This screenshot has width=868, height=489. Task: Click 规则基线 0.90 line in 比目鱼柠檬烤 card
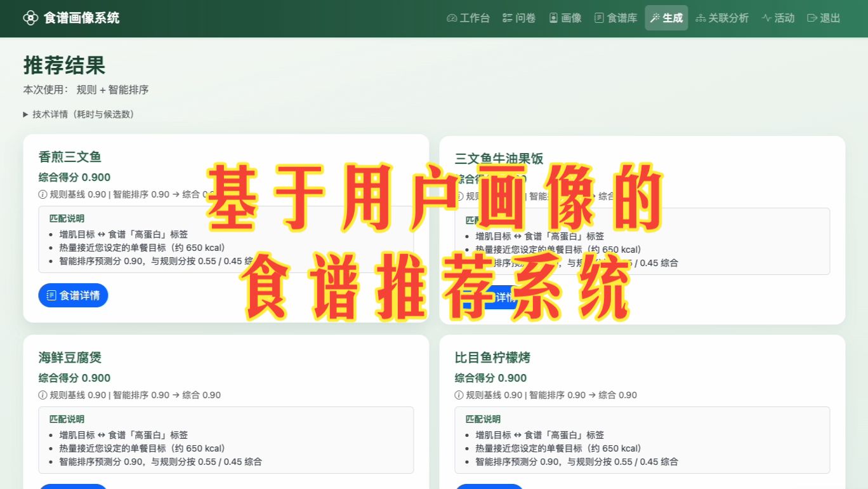click(x=546, y=395)
